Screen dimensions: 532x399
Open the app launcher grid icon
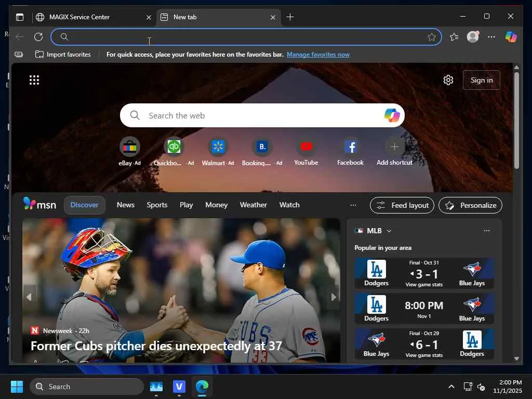34,80
